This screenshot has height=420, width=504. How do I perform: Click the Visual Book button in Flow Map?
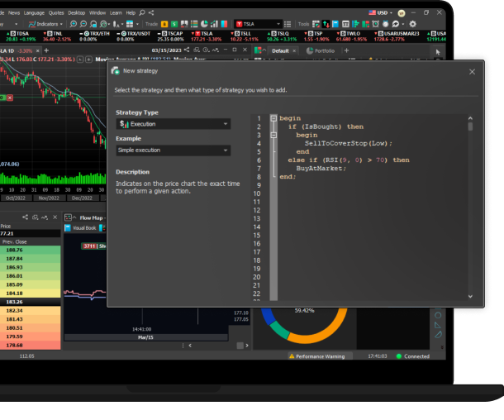click(x=83, y=227)
